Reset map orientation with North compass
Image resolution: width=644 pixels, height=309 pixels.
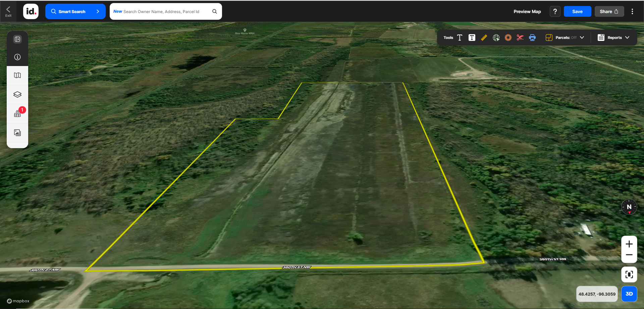tap(629, 207)
